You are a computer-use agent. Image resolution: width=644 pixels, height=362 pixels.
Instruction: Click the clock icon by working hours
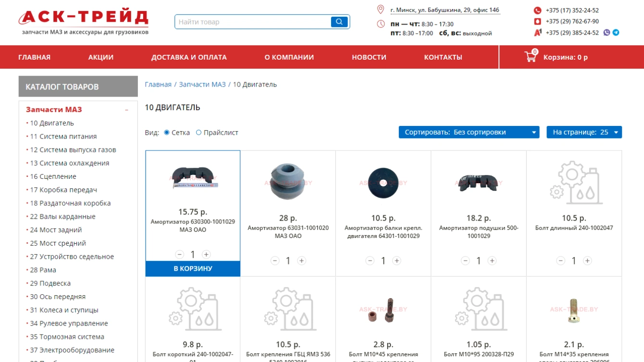[x=381, y=24]
